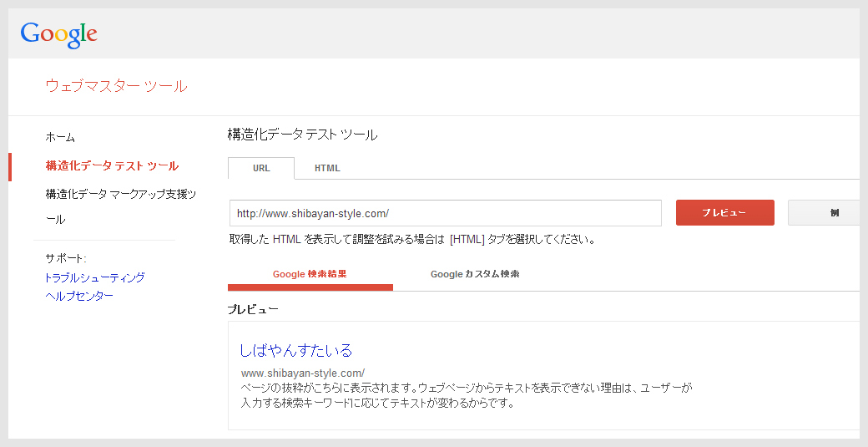This screenshot has height=447, width=868.
Task: Open 構造化データ マークアップ支援ツール in the sidebar
Action: (x=121, y=206)
